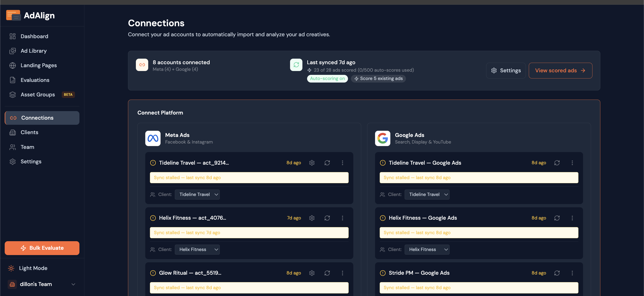Expand the dillon's Team switcher
The image size is (644, 296).
pos(42,284)
